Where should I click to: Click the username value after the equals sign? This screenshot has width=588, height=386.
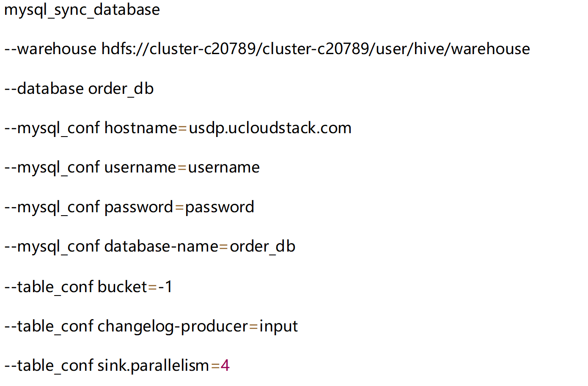[224, 168]
